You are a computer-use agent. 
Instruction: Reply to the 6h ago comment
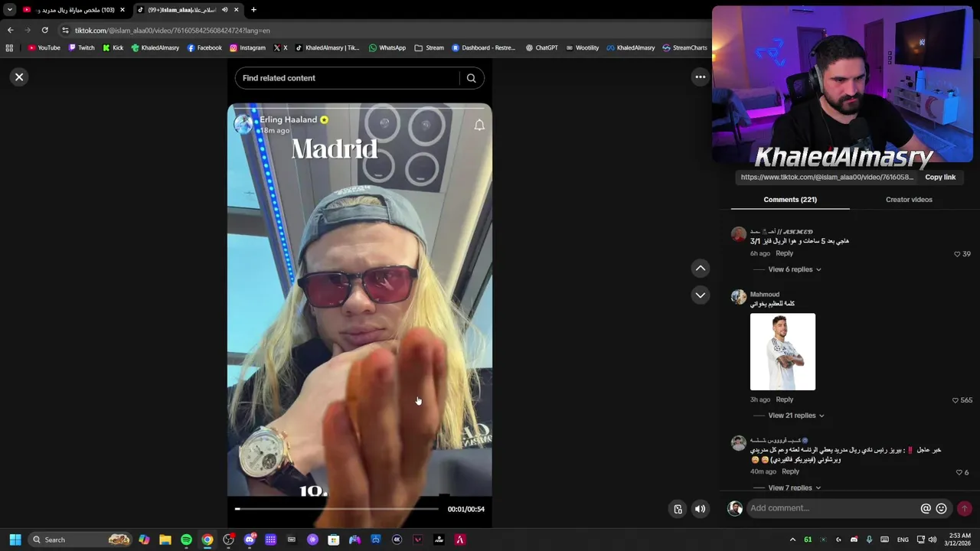click(784, 253)
